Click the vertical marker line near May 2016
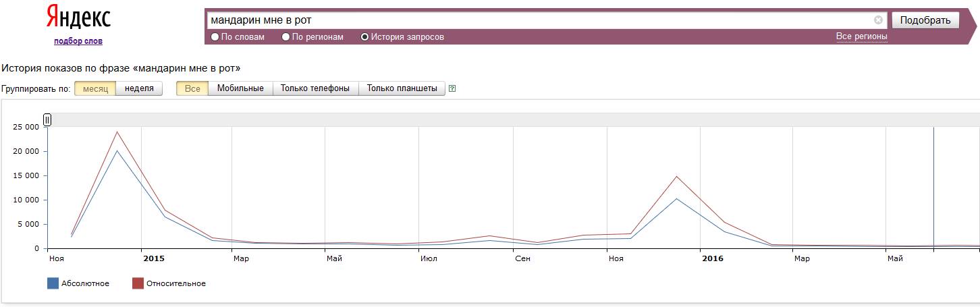The width and height of the screenshot is (980, 307). (933, 188)
